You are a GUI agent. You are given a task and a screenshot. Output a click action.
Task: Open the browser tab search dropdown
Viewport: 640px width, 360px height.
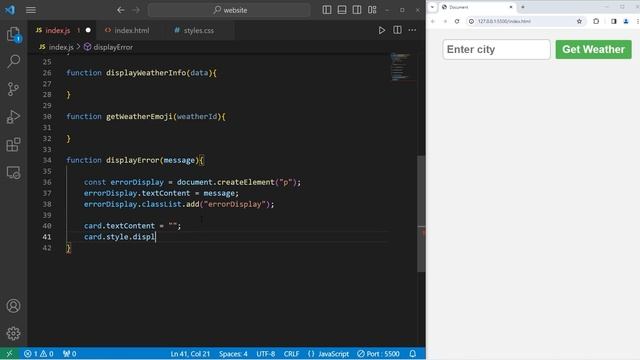click(x=432, y=7)
